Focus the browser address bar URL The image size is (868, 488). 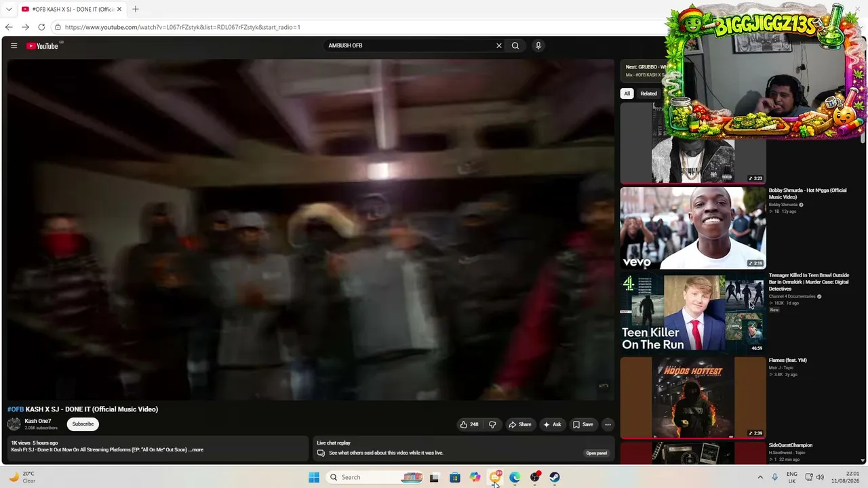pos(182,27)
